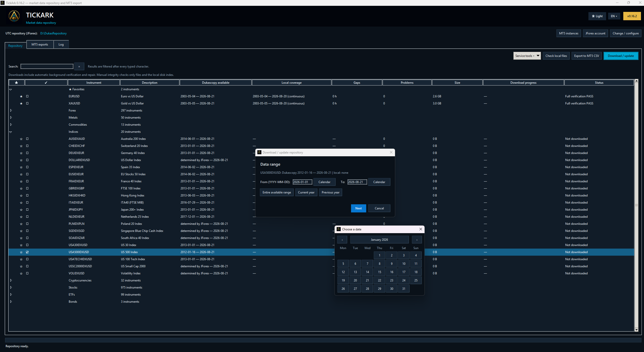Screen dimensions: 644x352
Task: Select the Repository tab
Action: coord(15,46)
